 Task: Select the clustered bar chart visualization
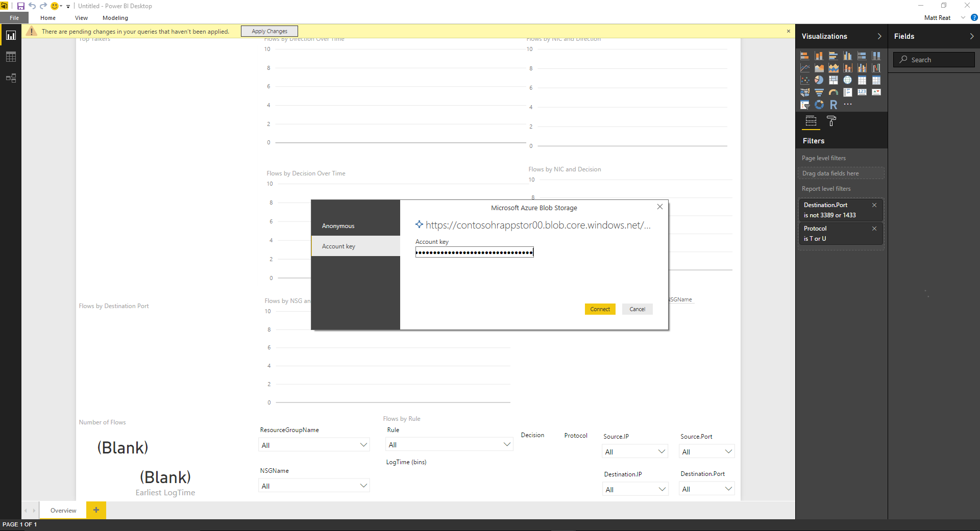pyautogui.click(x=834, y=56)
